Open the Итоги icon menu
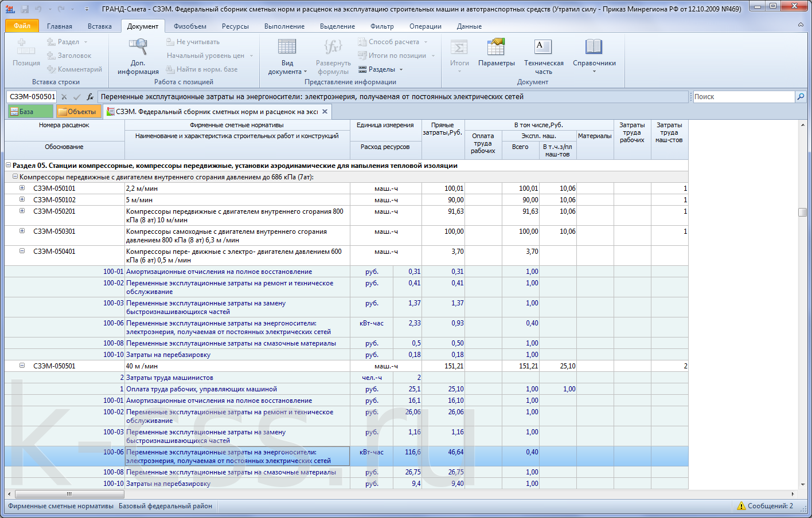This screenshot has width=812, height=518. [459, 56]
